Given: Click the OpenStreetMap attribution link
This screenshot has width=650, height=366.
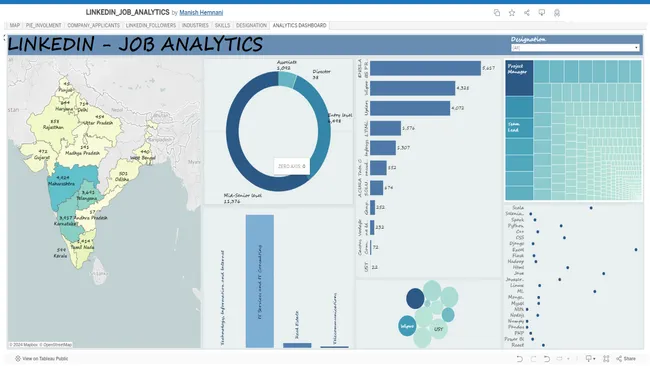Looking at the screenshot, I should tap(56, 344).
